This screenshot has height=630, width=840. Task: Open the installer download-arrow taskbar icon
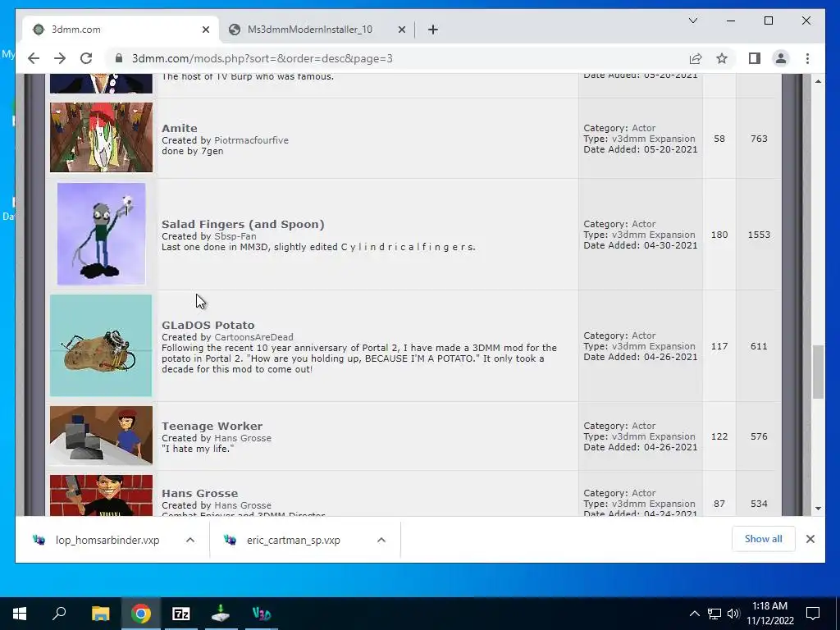pyautogui.click(x=221, y=614)
